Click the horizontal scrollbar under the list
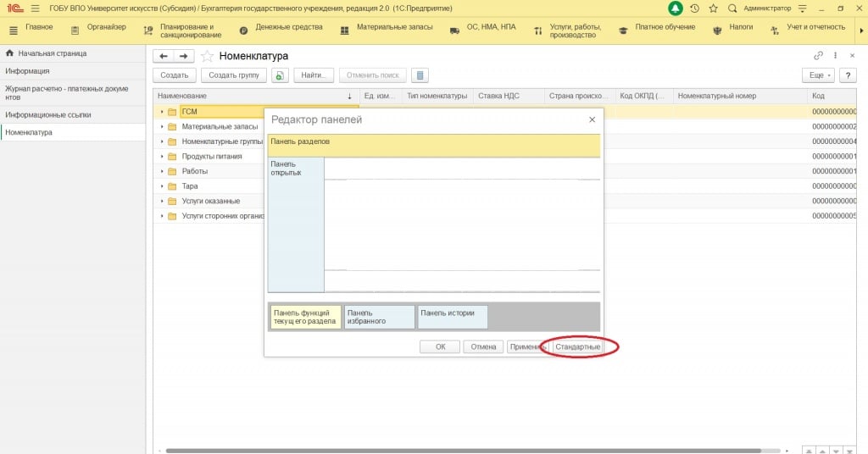This screenshot has width=868, height=454. [x=466, y=451]
